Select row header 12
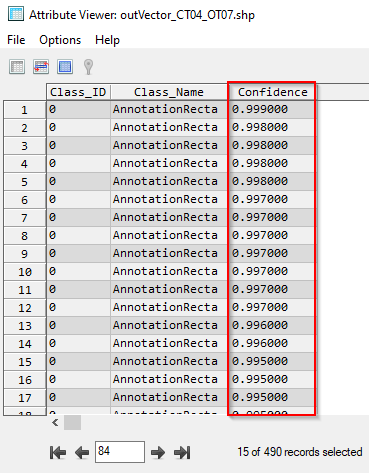The width and height of the screenshot is (369, 473). [25, 308]
